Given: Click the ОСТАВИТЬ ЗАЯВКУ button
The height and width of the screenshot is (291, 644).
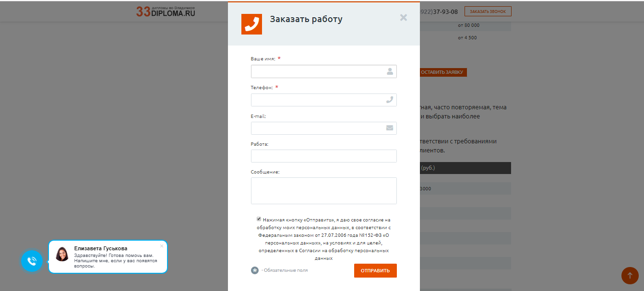Looking at the screenshot, I should coord(442,72).
